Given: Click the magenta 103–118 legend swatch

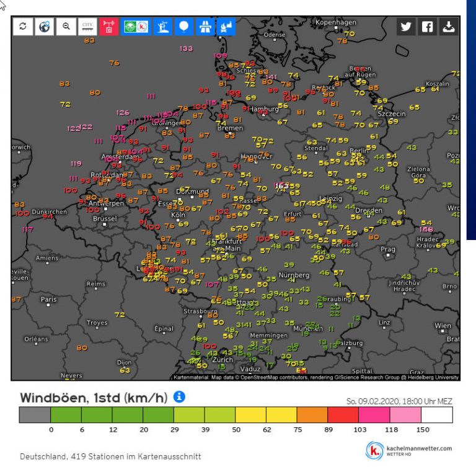Looking at the screenshot, I should tap(374, 414).
